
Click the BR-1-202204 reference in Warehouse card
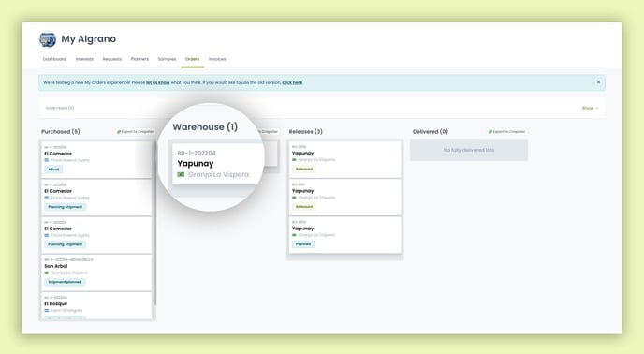pos(197,153)
